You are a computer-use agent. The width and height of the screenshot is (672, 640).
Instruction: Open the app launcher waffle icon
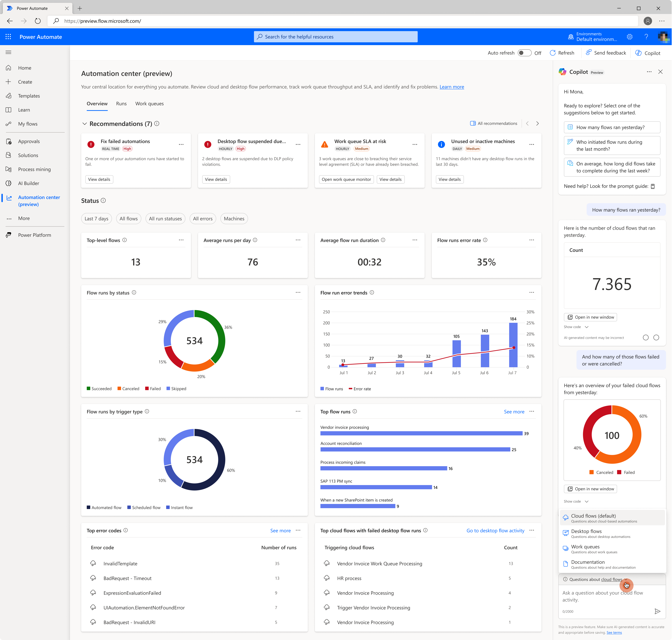[x=8, y=37]
